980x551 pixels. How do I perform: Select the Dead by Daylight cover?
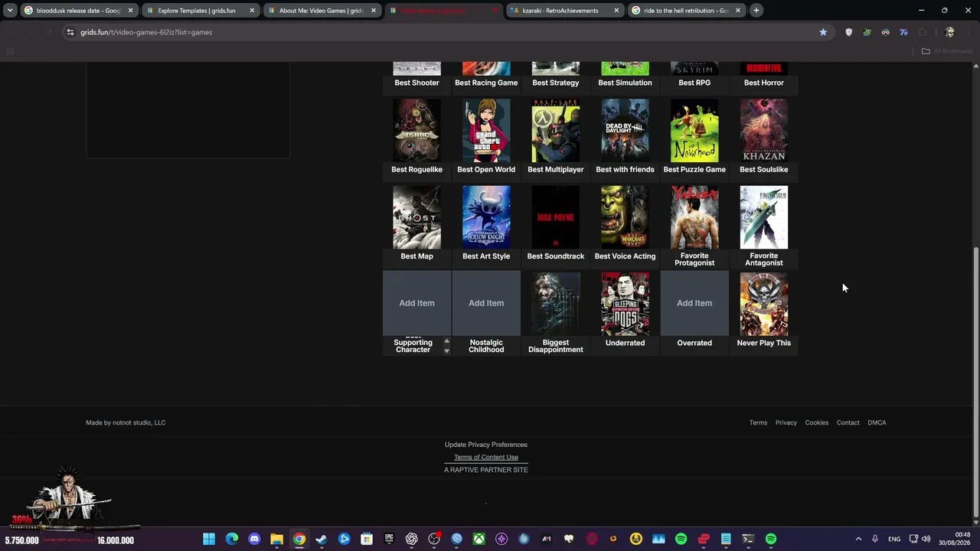(625, 130)
